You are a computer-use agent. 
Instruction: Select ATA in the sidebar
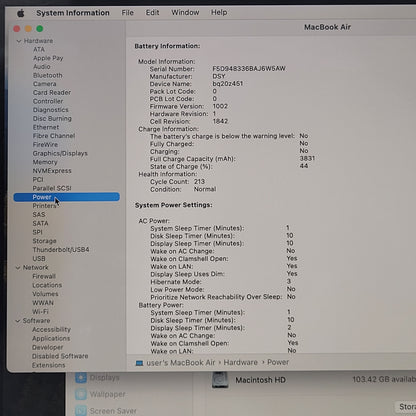point(39,49)
